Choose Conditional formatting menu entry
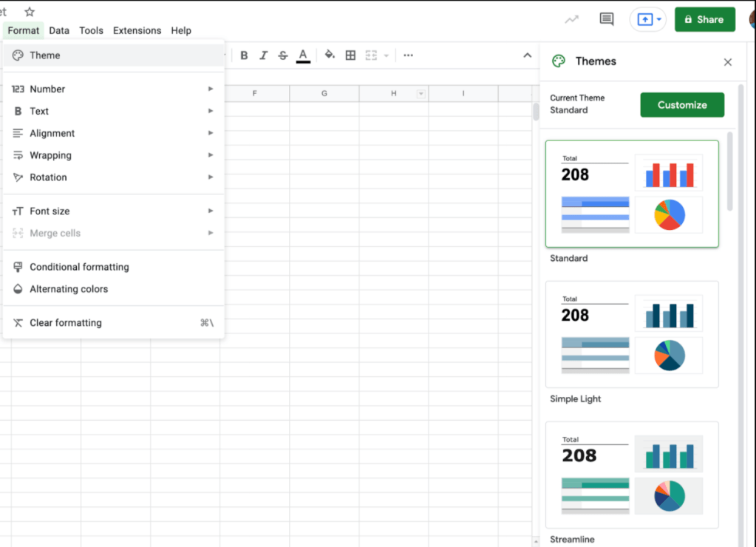Image resolution: width=756 pixels, height=547 pixels. point(79,267)
